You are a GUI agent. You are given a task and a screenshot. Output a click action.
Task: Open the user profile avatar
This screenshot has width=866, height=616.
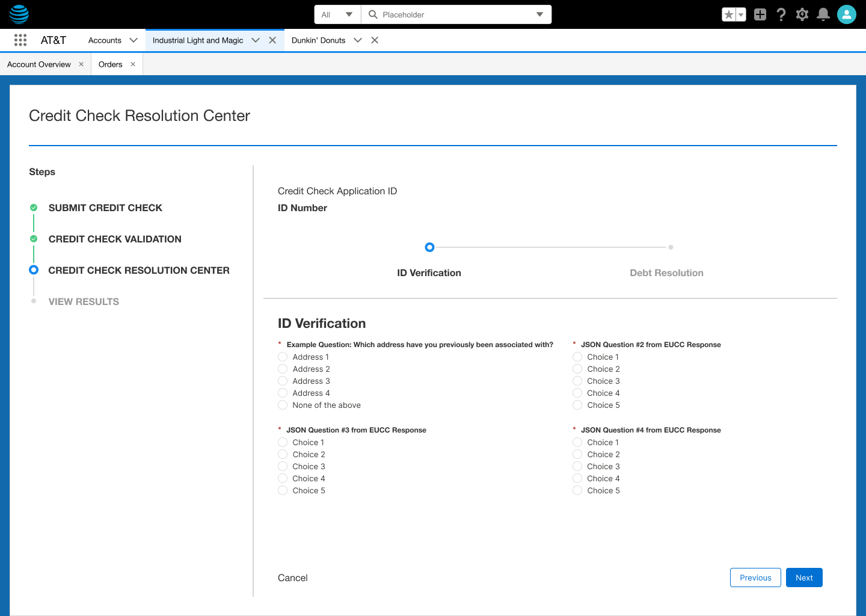click(846, 14)
